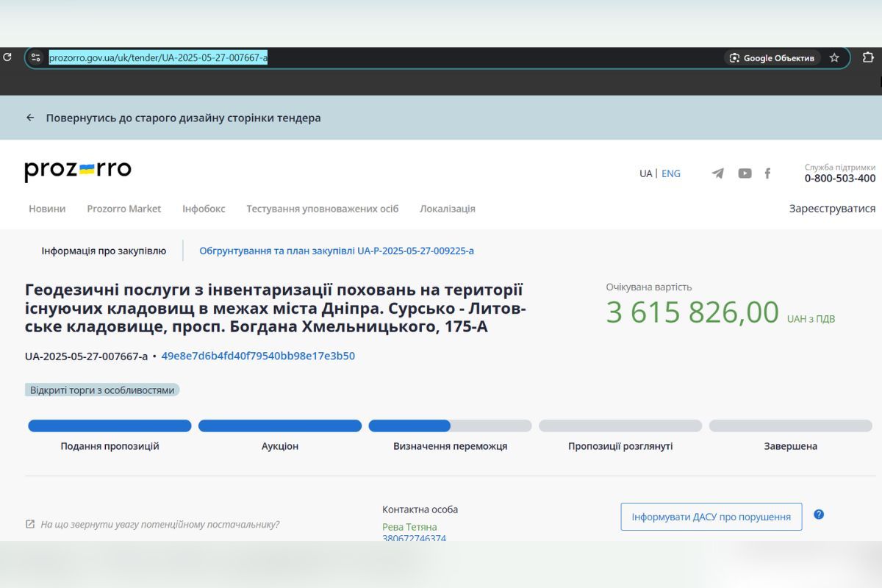
Task: Bookmark this tender page via star icon
Action: [x=834, y=57]
